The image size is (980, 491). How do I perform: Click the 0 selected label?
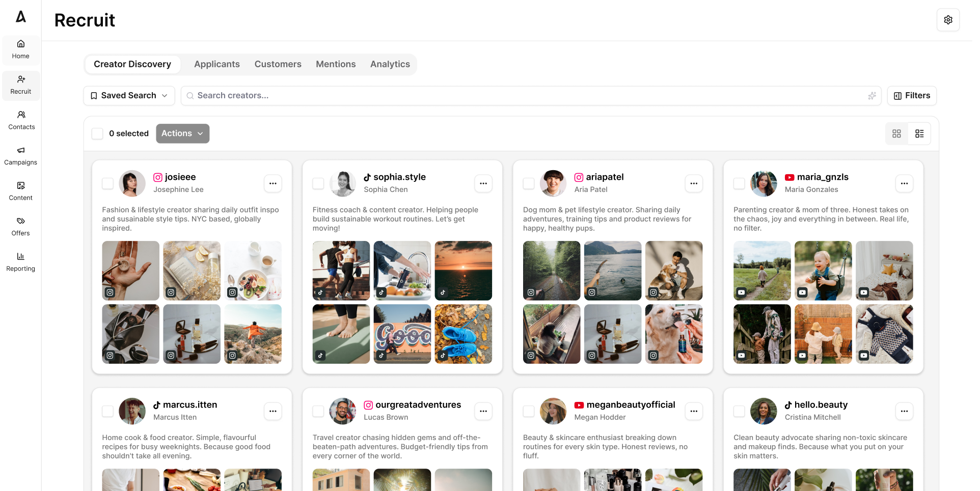pos(129,133)
